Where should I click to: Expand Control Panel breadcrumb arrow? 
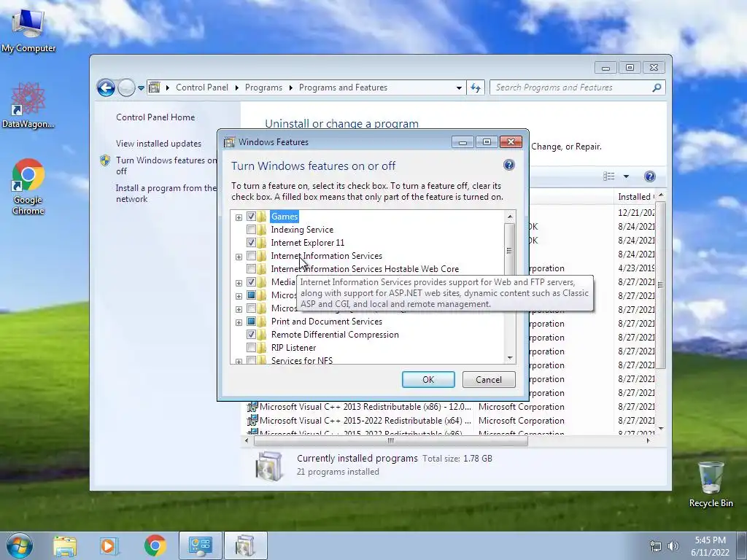coord(237,87)
